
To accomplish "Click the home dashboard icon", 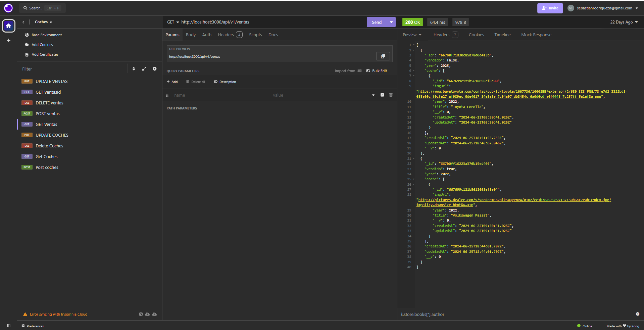I will pyautogui.click(x=9, y=26).
